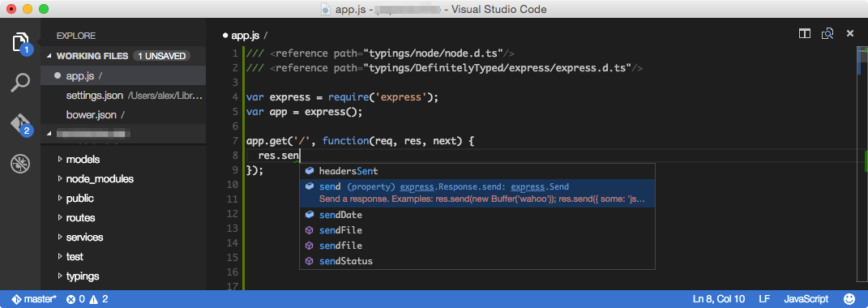The height and width of the screenshot is (308, 868).
Task: Open the Debug view icon
Action: pyautogui.click(x=20, y=164)
